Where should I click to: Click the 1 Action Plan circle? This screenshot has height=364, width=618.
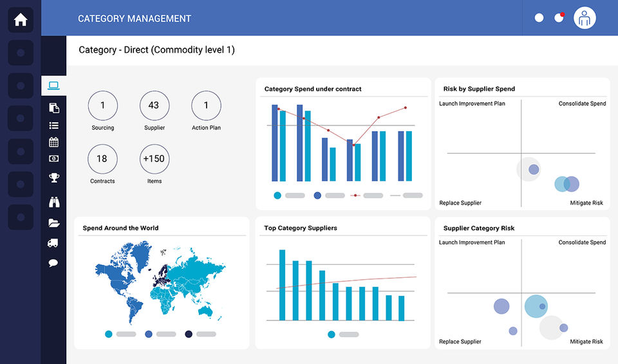tap(206, 105)
